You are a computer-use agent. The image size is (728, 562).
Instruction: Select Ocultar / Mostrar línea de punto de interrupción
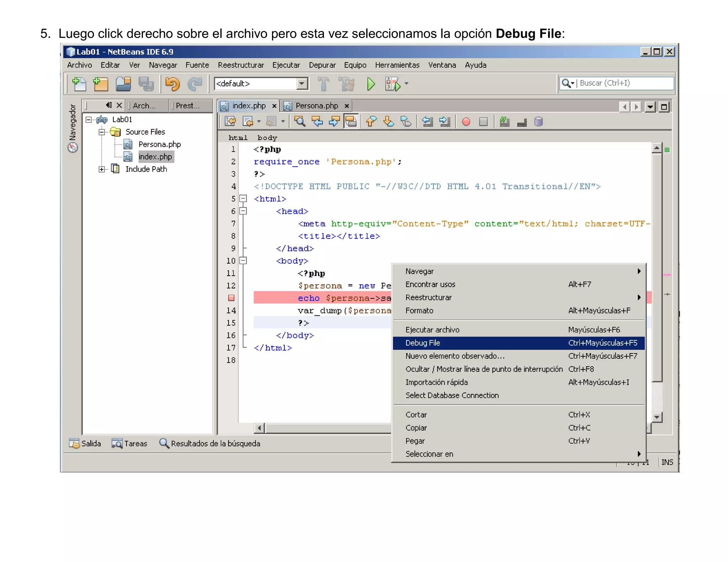(519, 369)
